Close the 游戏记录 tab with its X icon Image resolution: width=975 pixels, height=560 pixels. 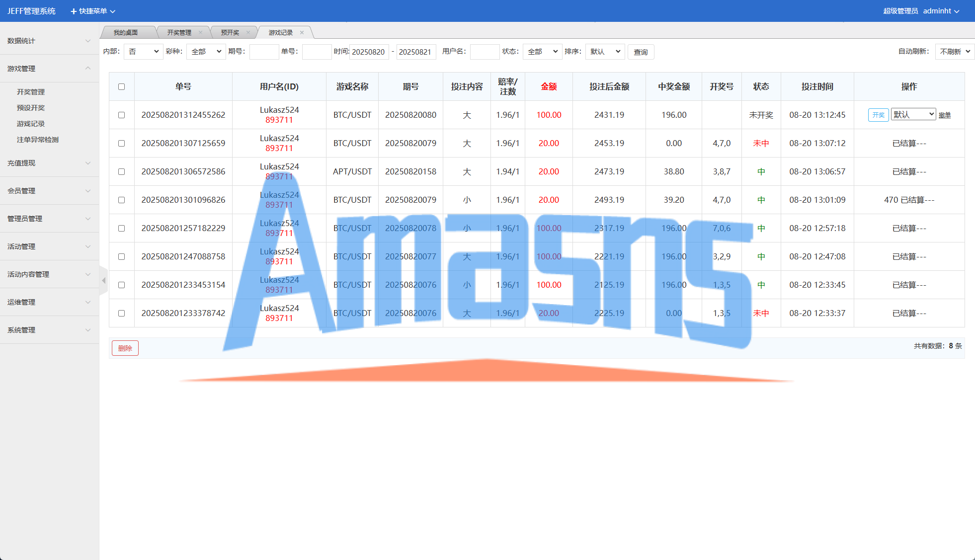pyautogui.click(x=302, y=33)
